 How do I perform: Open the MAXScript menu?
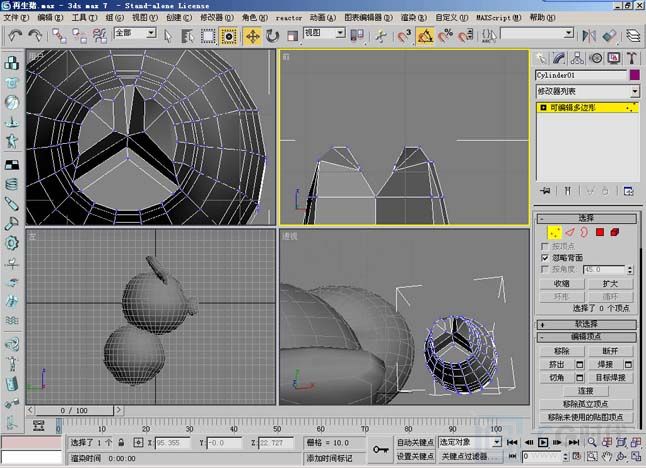499,18
